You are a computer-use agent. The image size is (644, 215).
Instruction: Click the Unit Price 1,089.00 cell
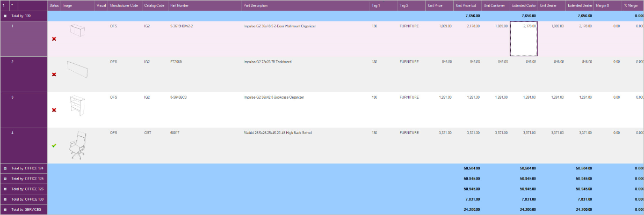point(445,26)
